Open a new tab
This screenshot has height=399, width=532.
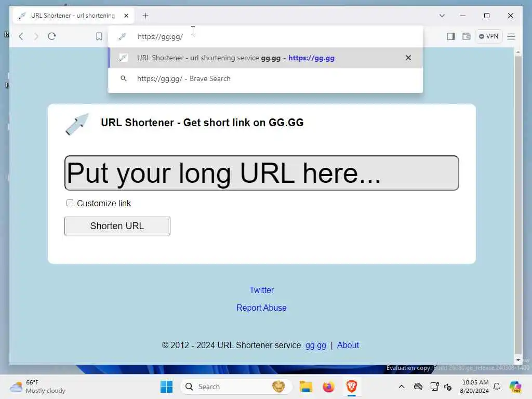coord(145,16)
